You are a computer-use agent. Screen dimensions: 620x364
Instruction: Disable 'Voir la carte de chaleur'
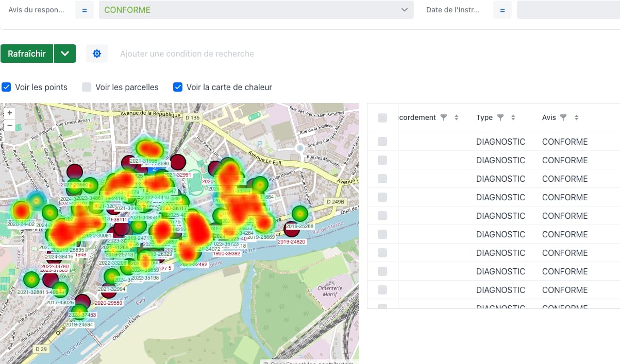tap(177, 87)
